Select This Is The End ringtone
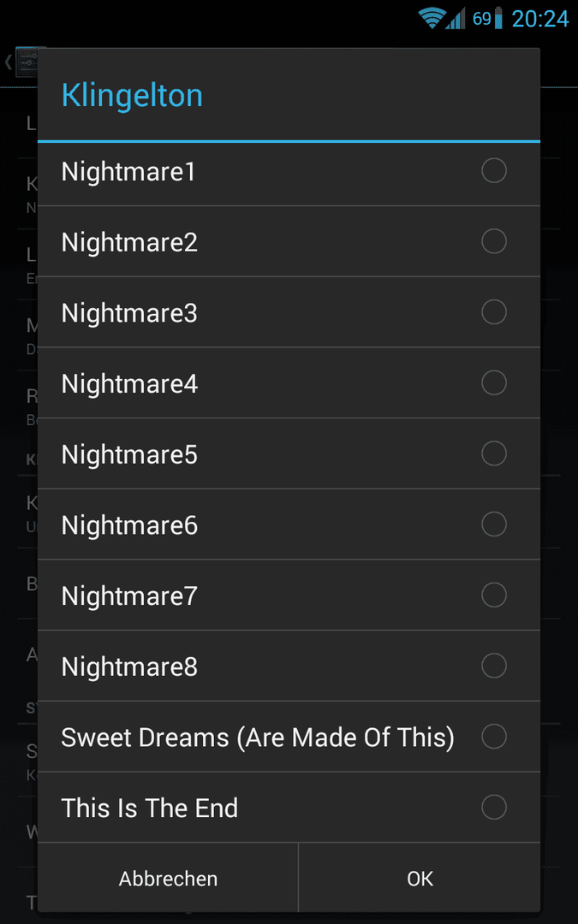The width and height of the screenshot is (578, 924). coord(289,808)
